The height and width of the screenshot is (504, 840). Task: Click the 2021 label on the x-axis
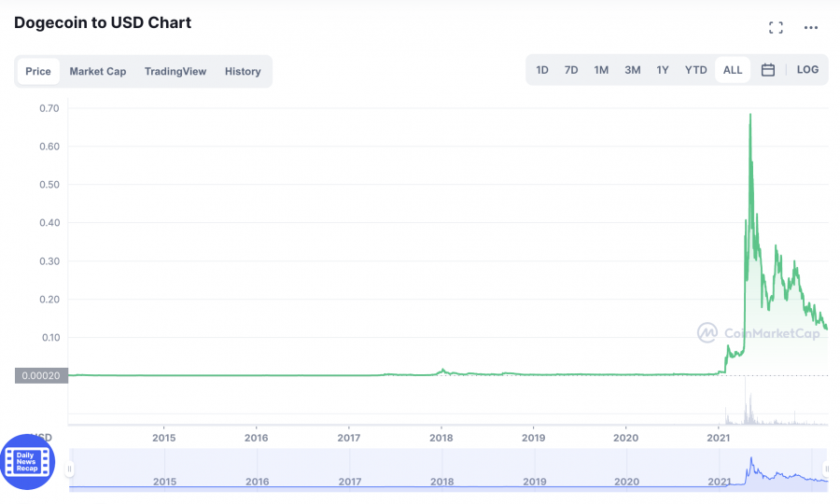coord(719,438)
